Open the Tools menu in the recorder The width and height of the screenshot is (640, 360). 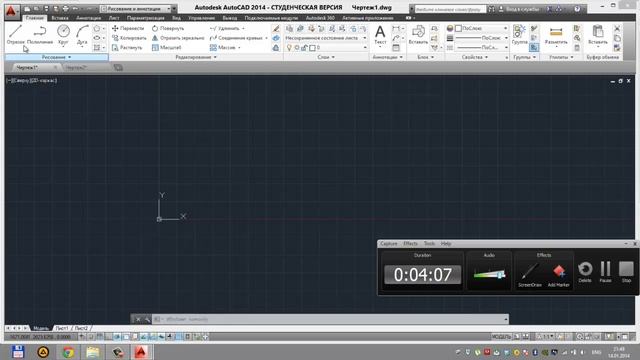(429, 244)
